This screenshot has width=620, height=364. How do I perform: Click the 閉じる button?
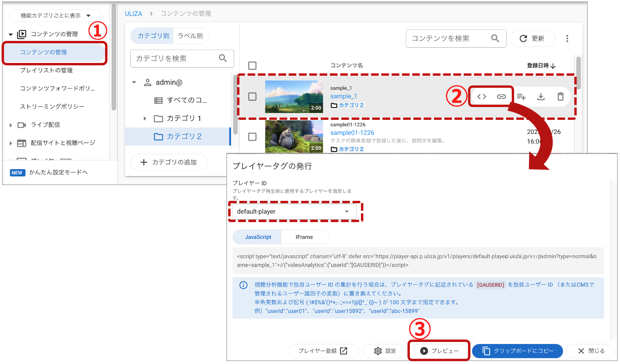point(591,351)
